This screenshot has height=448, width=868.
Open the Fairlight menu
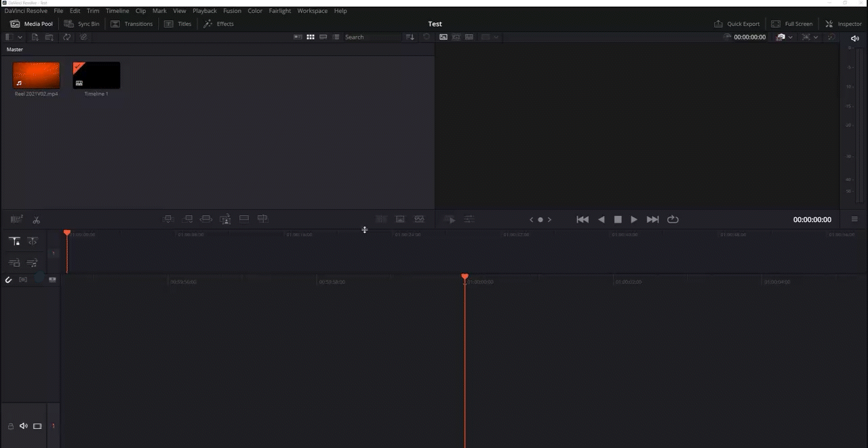point(279,11)
